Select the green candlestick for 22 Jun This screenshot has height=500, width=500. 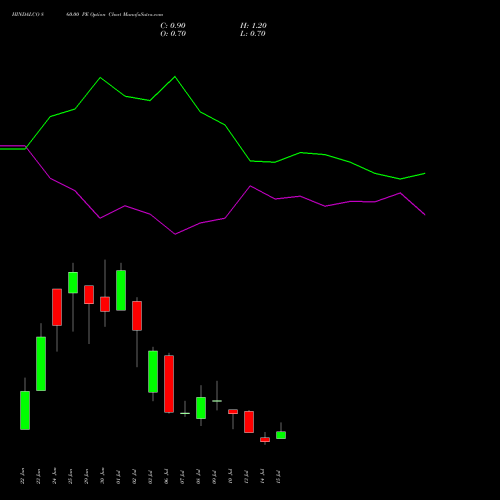[25, 410]
